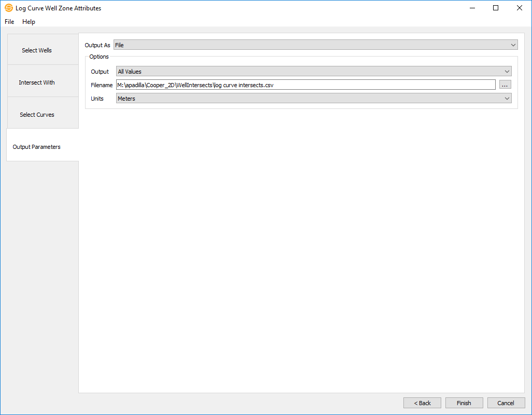Click the Log Curve Well Zone Attributes title
Viewport: 532px width, 415px height.
click(58, 8)
